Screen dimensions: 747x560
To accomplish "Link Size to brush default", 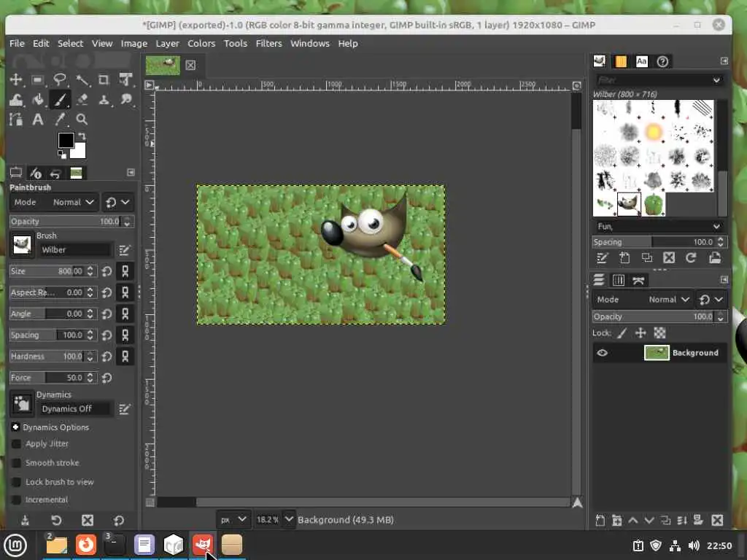I will [x=125, y=271].
